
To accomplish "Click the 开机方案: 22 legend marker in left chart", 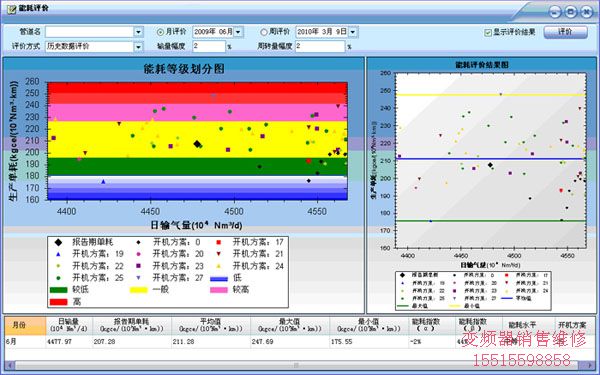I will (x=58, y=266).
